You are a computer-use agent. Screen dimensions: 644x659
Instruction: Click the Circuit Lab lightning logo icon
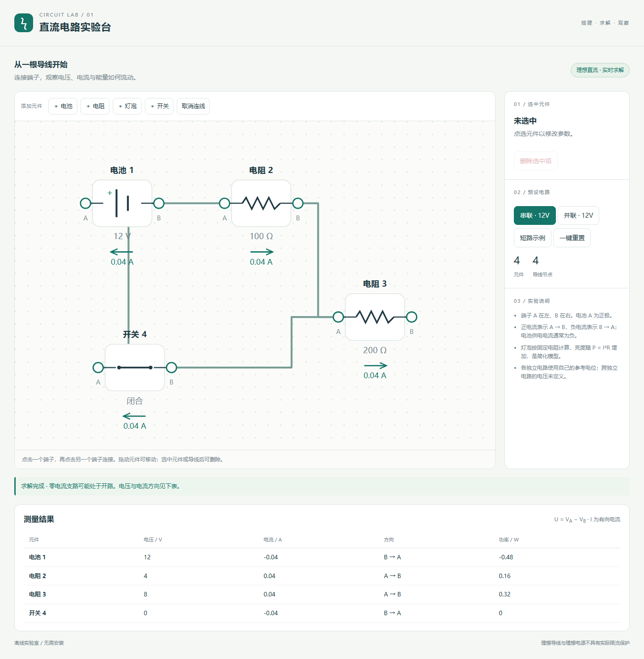click(24, 23)
